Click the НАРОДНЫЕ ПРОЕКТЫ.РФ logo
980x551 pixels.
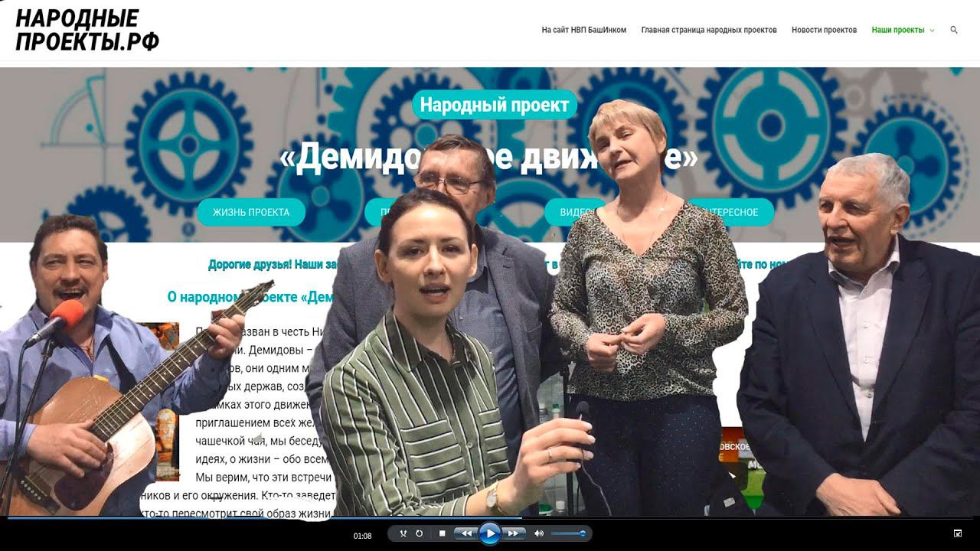87,31
